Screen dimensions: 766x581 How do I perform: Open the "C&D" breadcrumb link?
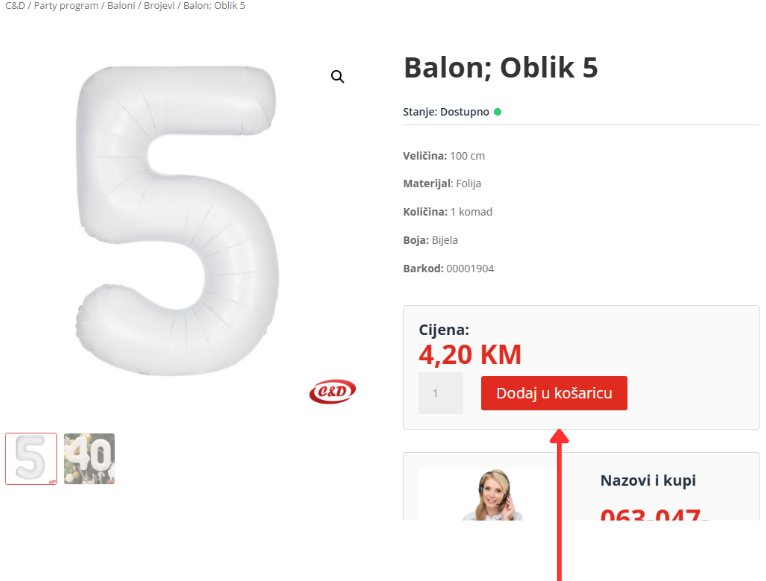pyautogui.click(x=14, y=6)
